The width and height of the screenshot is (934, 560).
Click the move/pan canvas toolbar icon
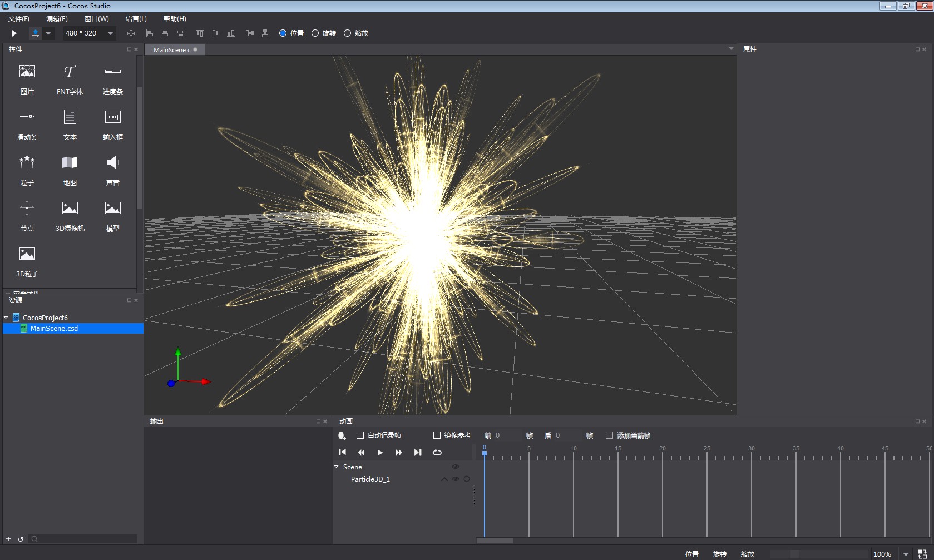(131, 33)
